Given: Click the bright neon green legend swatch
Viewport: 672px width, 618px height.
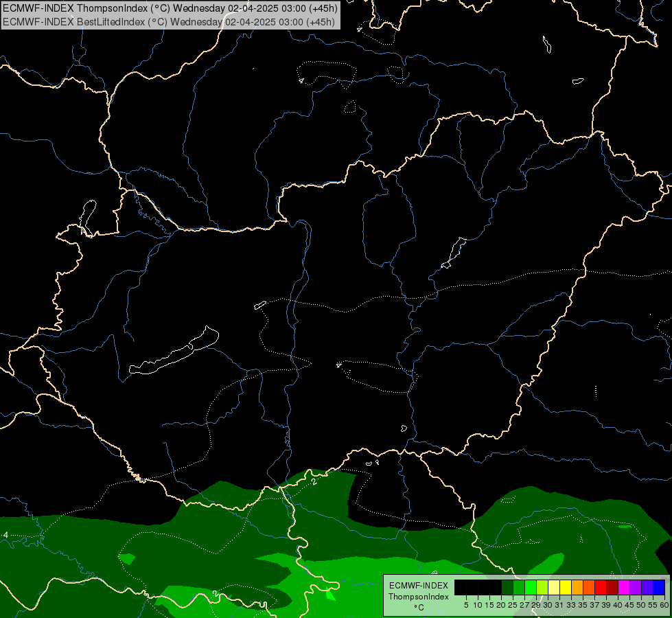Looking at the screenshot, I should click(531, 587).
